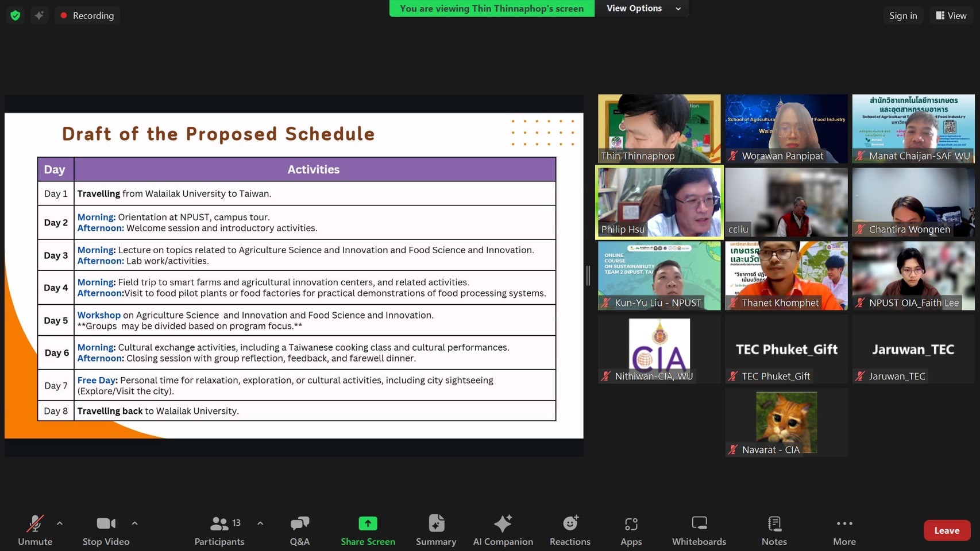Image resolution: width=980 pixels, height=551 pixels.
Task: Open the Notes panel
Action: [x=774, y=530]
